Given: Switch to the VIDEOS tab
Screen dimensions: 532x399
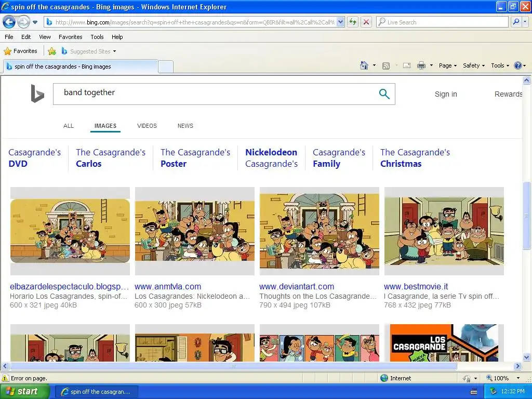Looking at the screenshot, I should [147, 126].
